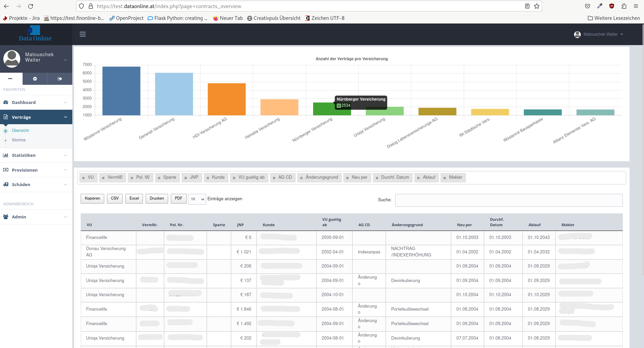Click the browser reload icon
The height and width of the screenshot is (348, 644).
pos(31,6)
